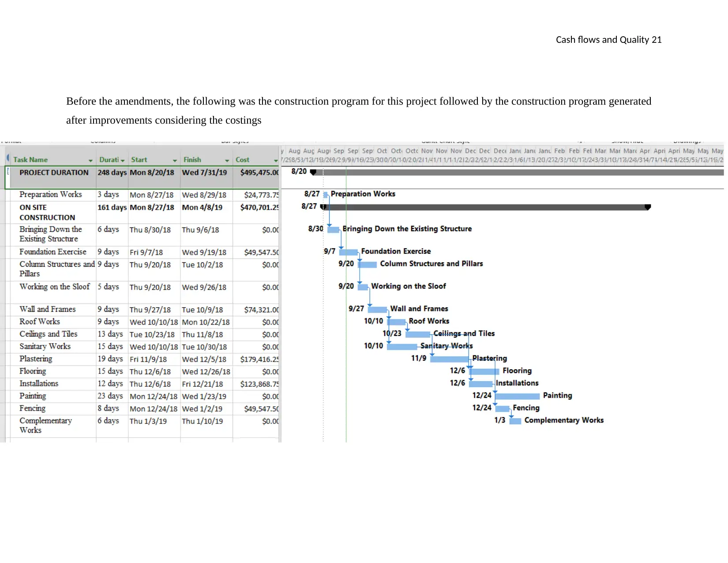The image size is (728, 563).
Task: Select the Sanitary Works task name
Action: [x=45, y=346]
